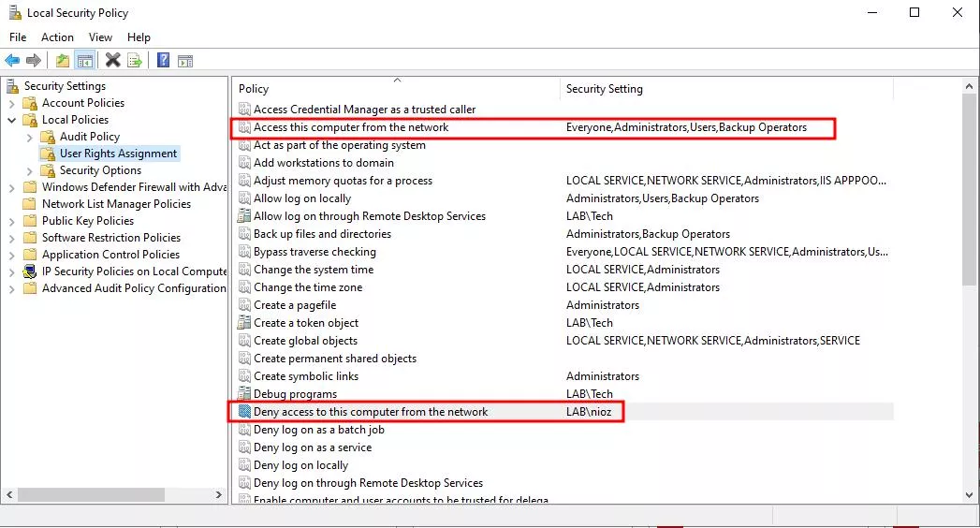
Task: Sort by the Policy column header
Action: (396, 89)
